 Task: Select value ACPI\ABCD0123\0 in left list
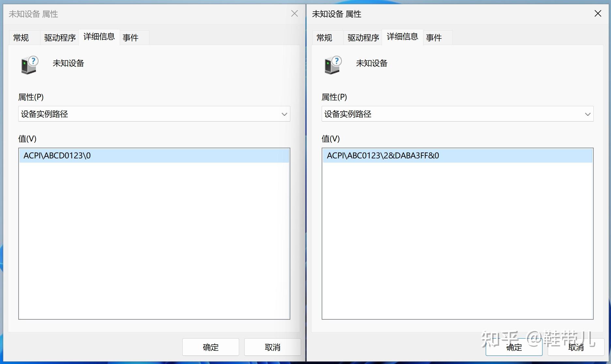154,155
